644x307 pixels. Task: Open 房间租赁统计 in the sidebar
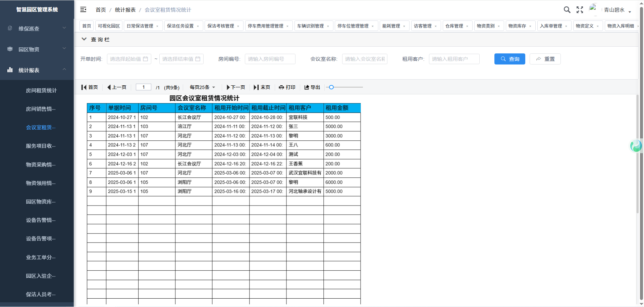[x=41, y=90]
